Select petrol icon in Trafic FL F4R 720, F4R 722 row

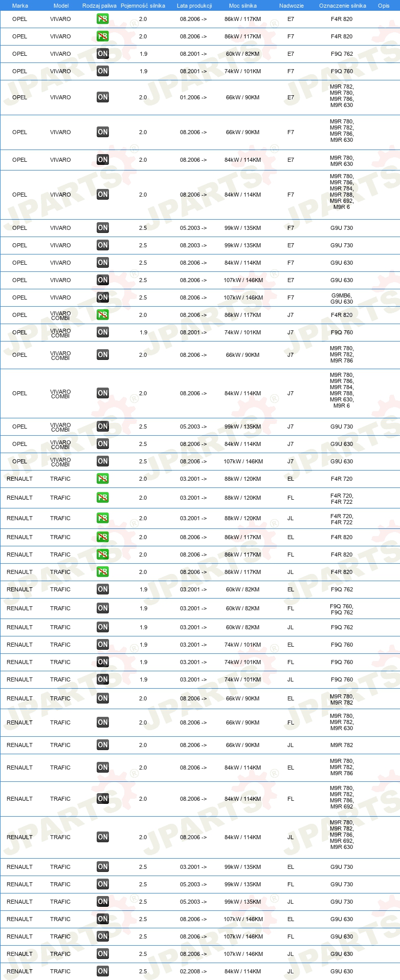(103, 498)
